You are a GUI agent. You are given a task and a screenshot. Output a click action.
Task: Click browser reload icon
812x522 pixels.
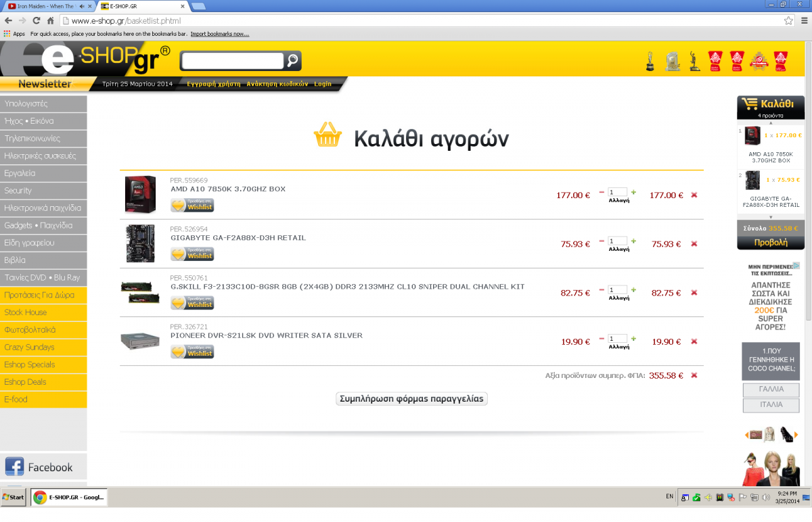[x=36, y=21]
